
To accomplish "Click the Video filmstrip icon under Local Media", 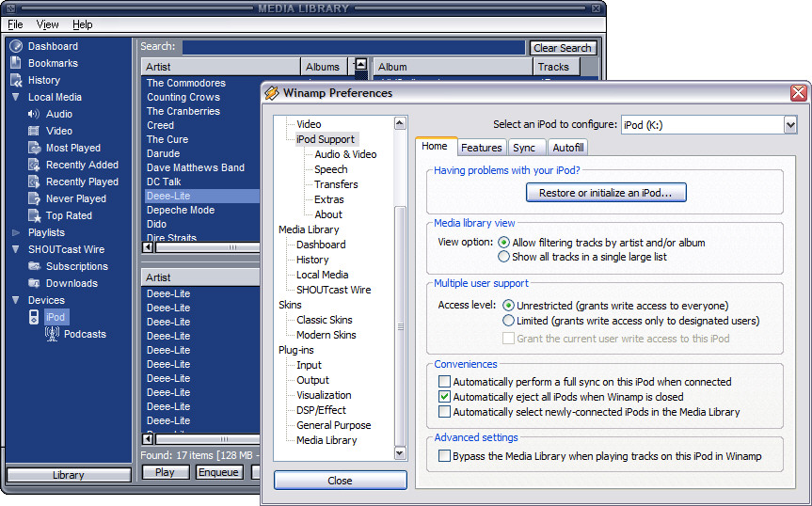I will 34,131.
